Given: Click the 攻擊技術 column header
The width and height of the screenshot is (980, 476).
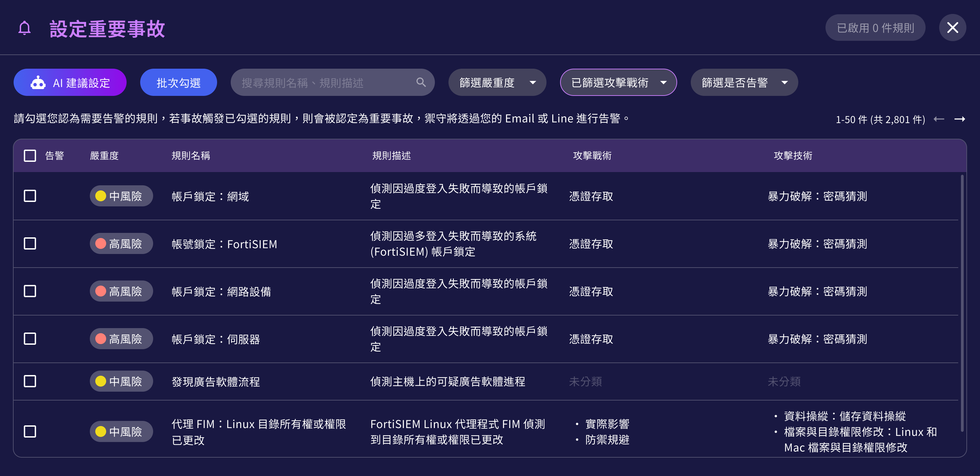Looking at the screenshot, I should point(793,155).
